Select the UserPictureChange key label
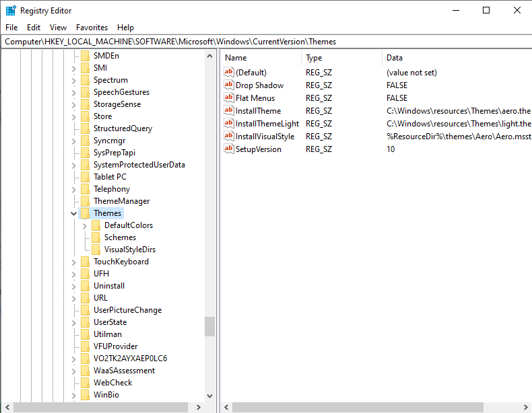Screen dimensions: 532x413 [x=127, y=310]
